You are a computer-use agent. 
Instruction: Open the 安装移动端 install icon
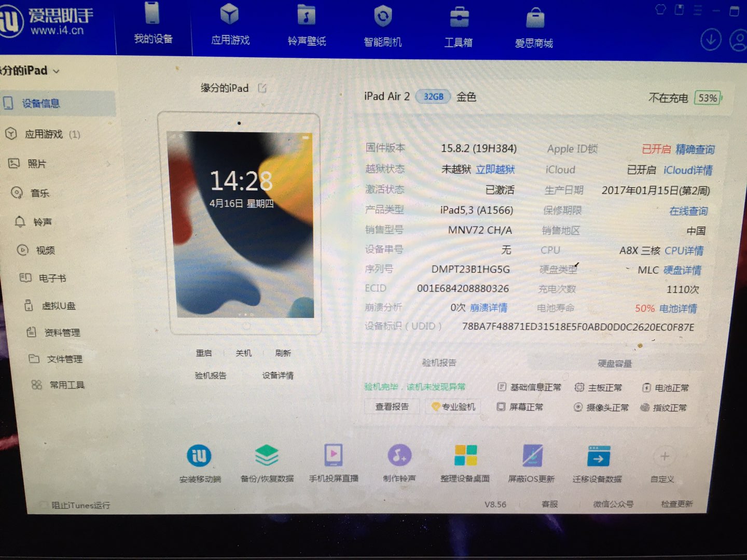point(199,456)
